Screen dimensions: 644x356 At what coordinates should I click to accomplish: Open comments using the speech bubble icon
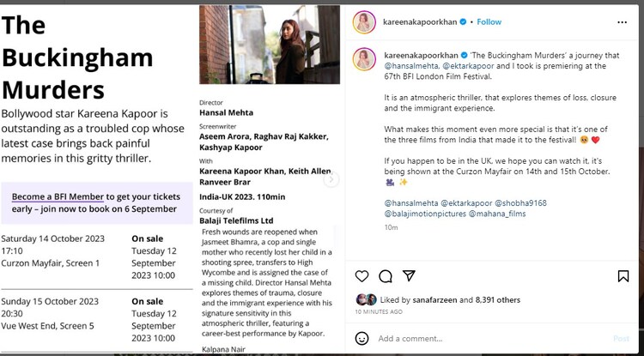[386, 276]
